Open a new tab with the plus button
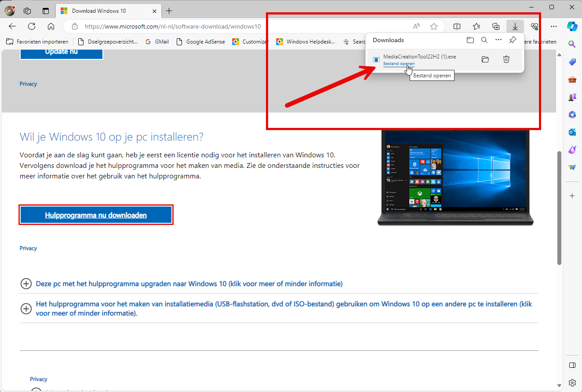582x392 pixels. click(169, 11)
